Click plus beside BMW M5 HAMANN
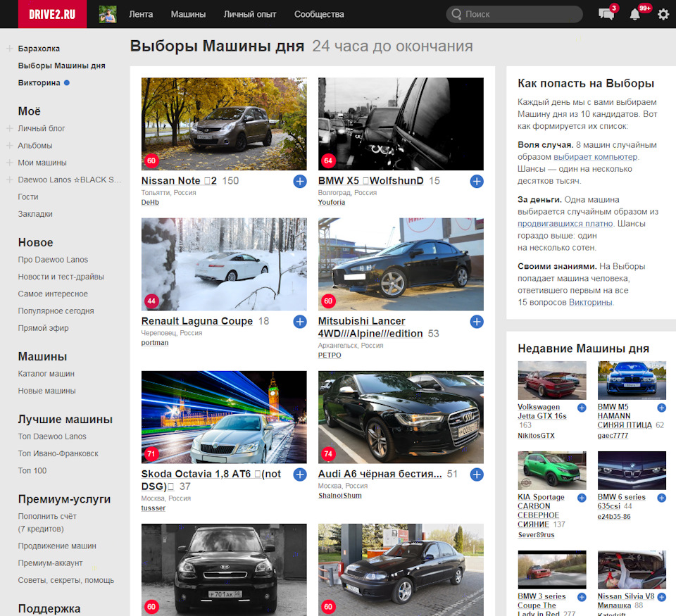Image resolution: width=676 pixels, height=616 pixels. 662,408
